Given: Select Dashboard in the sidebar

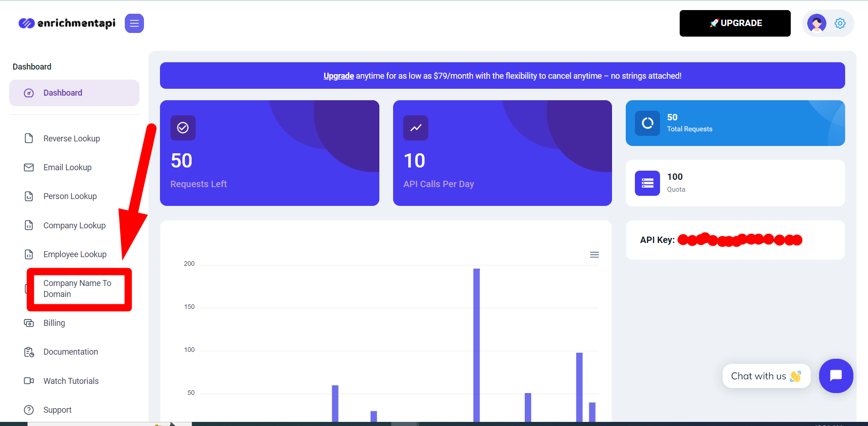Looking at the screenshot, I should (x=63, y=93).
